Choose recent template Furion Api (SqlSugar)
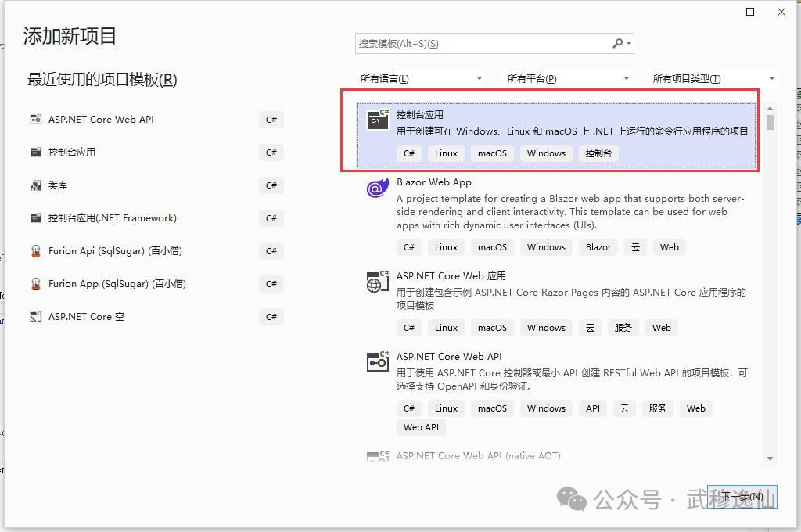Screen dimensions: 801x532 pyautogui.click(x=115, y=251)
